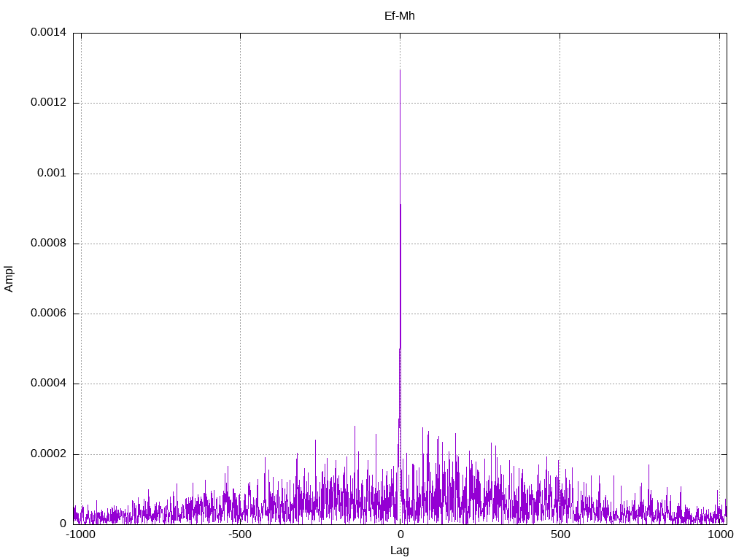Screen dimensions: 747x560
Task: Click the 0.0012 y-axis tick label
Action: 49,102
